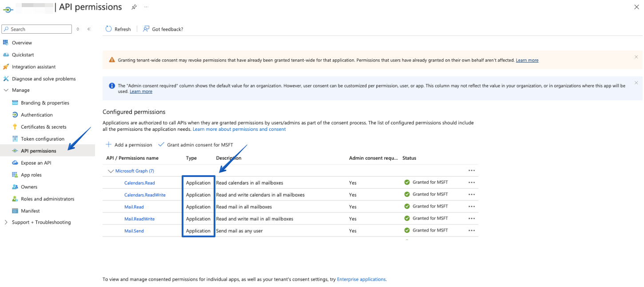Open Quickstart in the sidebar
The width and height of the screenshot is (644, 287).
click(x=23, y=55)
